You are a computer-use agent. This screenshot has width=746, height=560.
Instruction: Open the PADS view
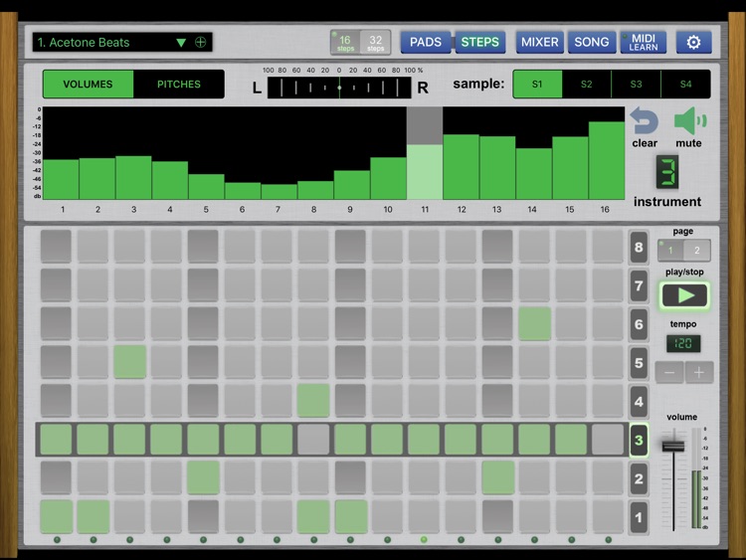point(426,43)
